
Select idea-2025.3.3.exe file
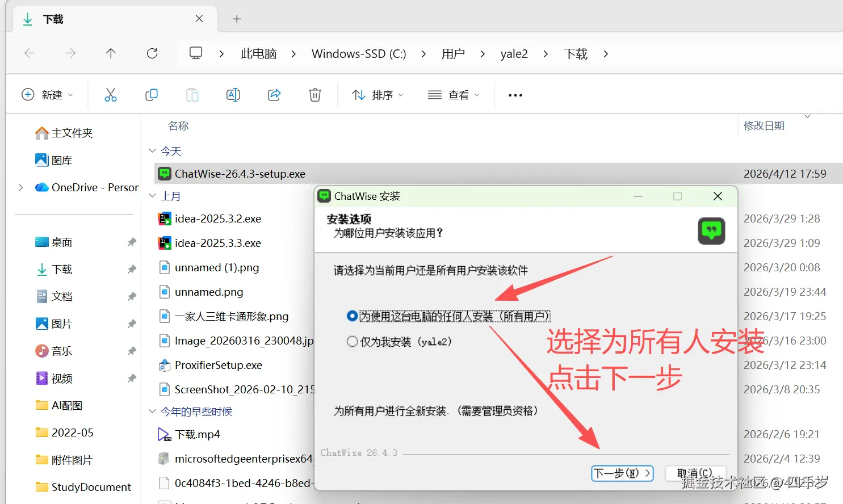tap(217, 243)
